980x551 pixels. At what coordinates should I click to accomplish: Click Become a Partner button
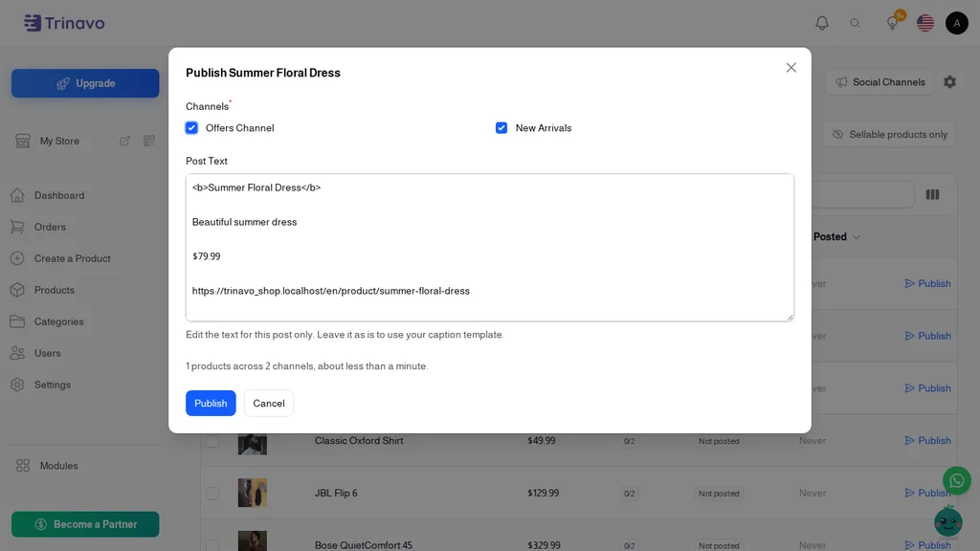[x=85, y=524]
